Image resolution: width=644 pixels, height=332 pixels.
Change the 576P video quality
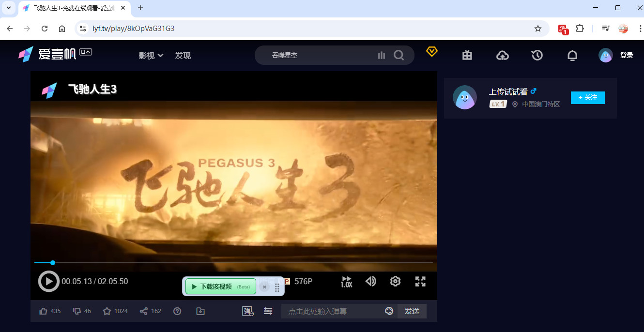click(303, 281)
